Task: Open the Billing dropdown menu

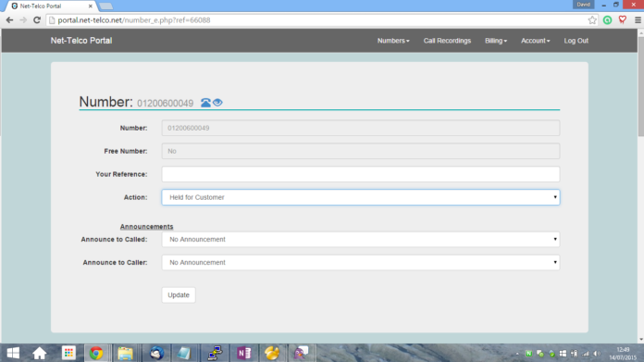Action: tap(496, 41)
